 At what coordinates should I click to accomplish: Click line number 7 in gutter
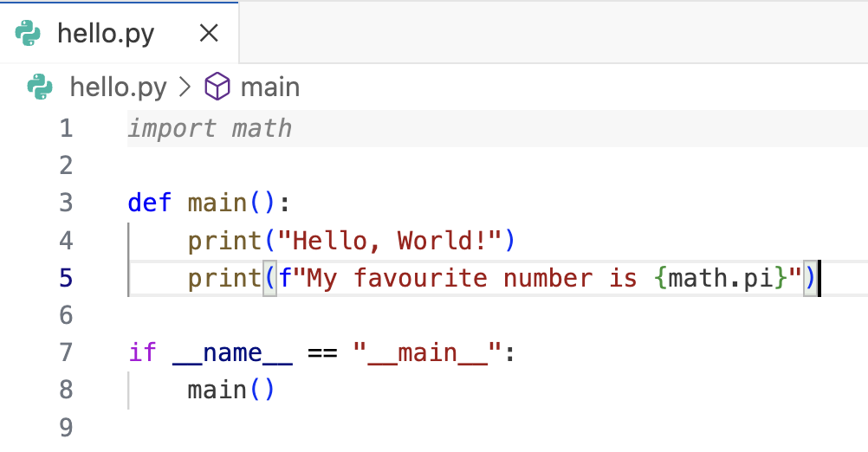click(67, 352)
